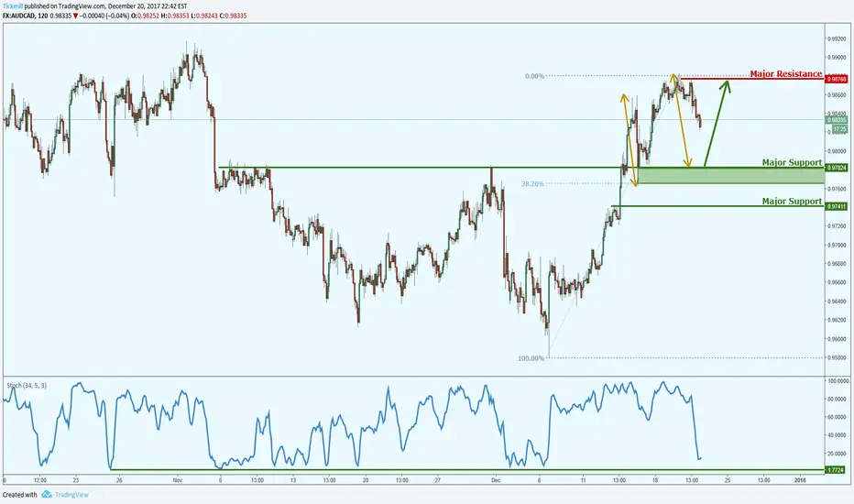Image resolution: width=854 pixels, height=504 pixels.
Task: Open the Tickmill author link
Action: point(13,6)
